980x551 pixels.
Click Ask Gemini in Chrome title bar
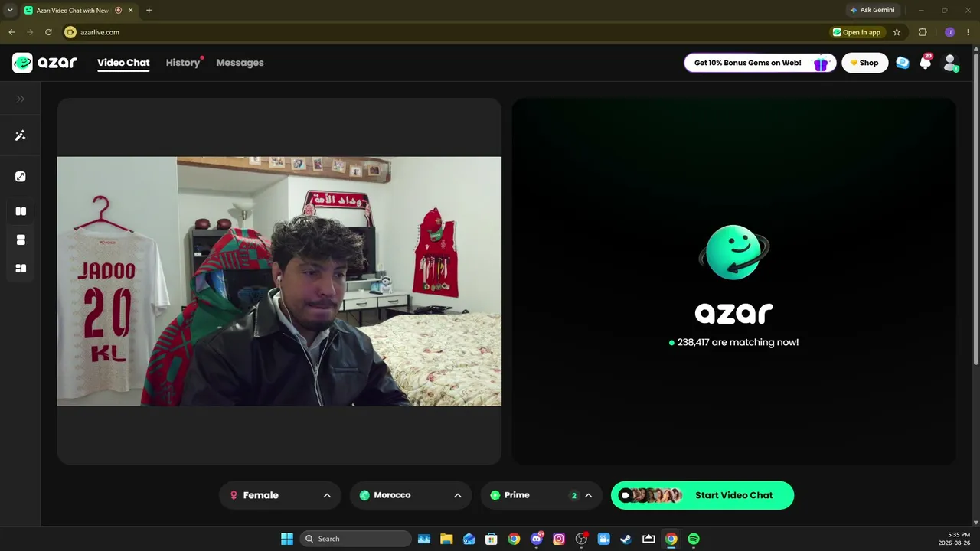(872, 10)
